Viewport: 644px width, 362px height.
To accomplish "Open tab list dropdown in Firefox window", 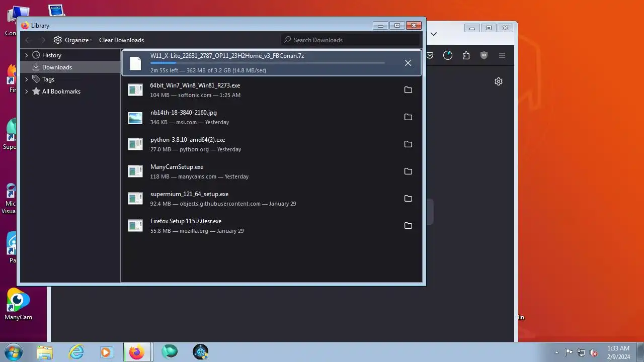I will coord(434,34).
